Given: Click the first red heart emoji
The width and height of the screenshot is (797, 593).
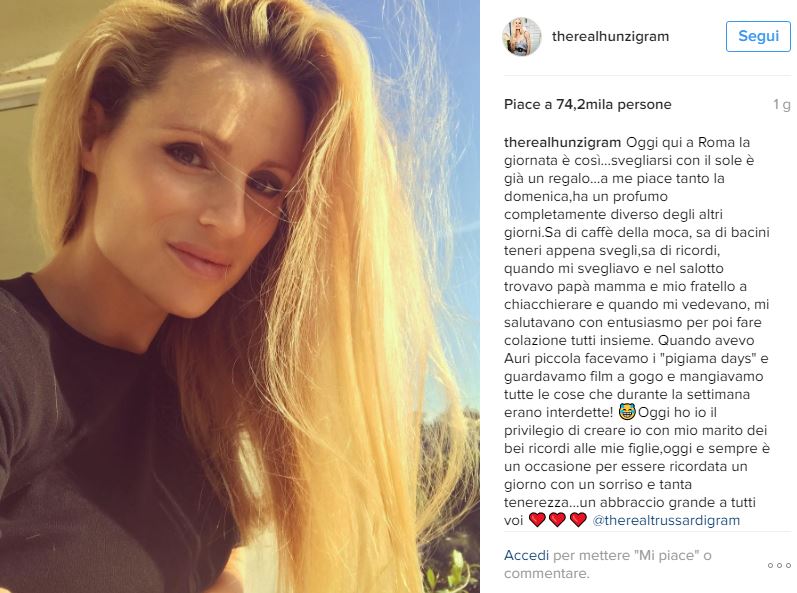Looking at the screenshot, I should click(537, 520).
